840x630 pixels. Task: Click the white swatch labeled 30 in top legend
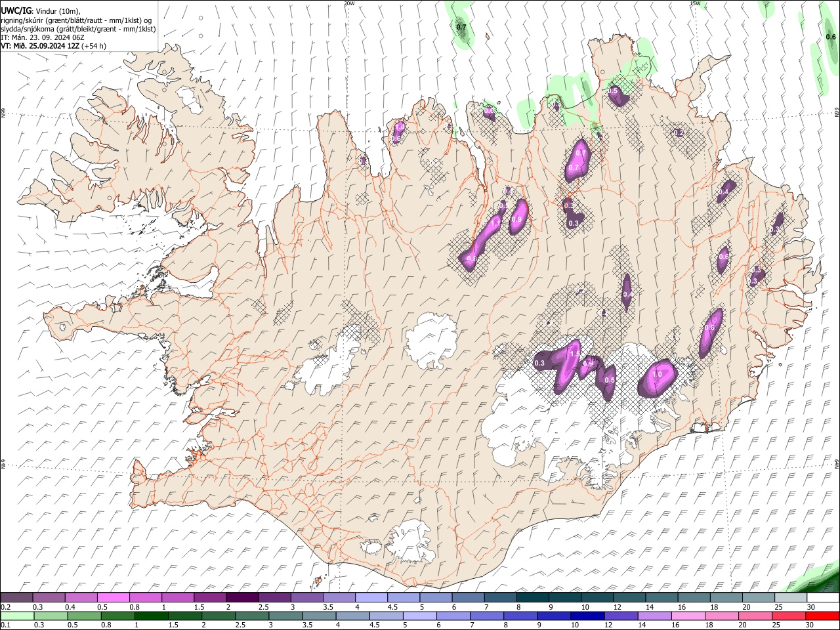coord(822,597)
